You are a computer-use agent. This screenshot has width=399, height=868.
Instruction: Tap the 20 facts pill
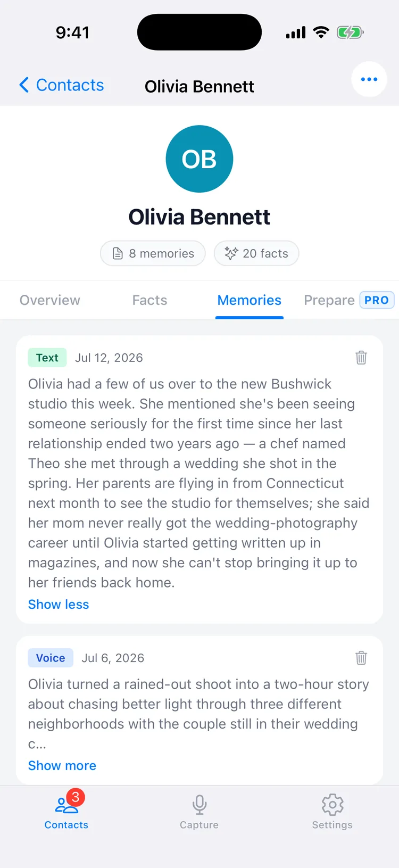pos(256,253)
